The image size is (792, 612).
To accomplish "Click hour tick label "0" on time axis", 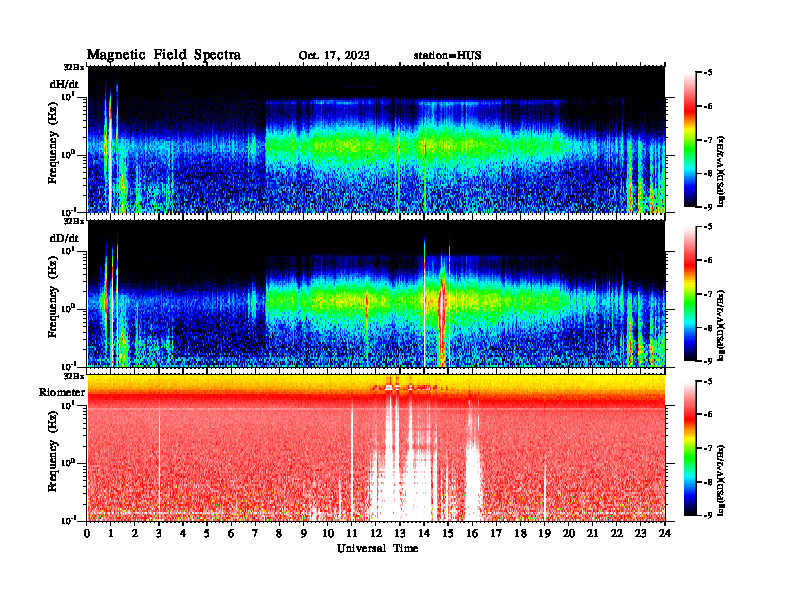I will 87,534.
